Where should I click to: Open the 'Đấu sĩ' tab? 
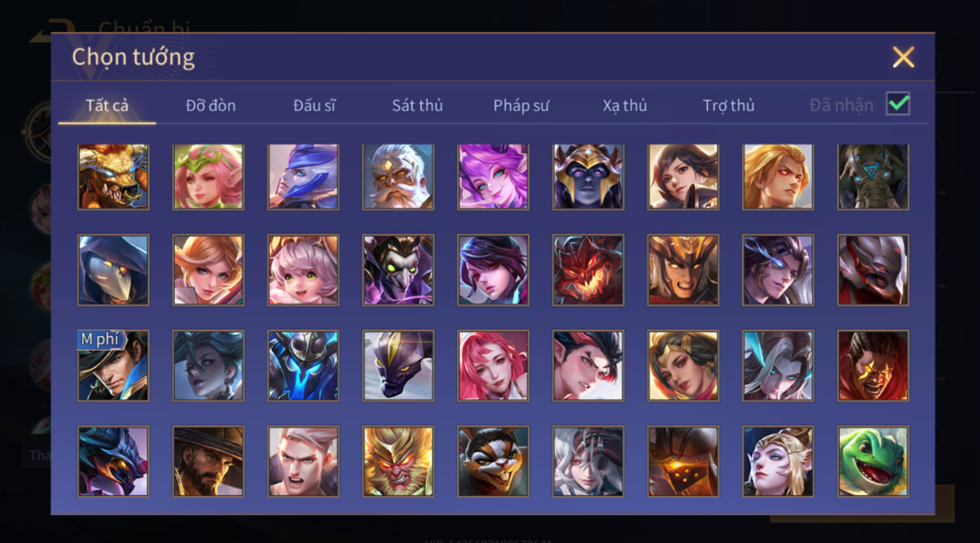[x=315, y=106]
